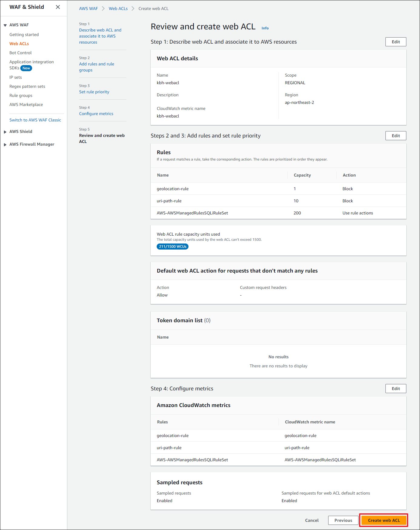Click the Capacity column header

302,175
